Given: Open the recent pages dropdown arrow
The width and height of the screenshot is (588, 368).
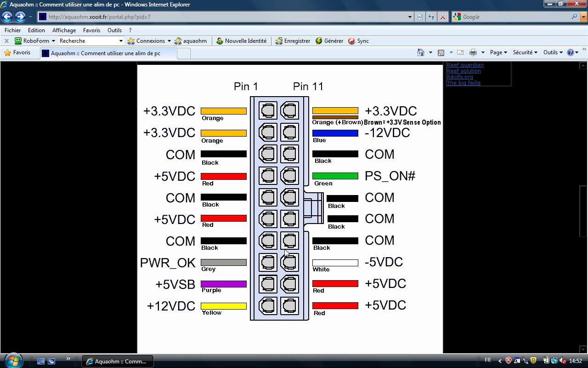Looking at the screenshot, I should pos(30,17).
